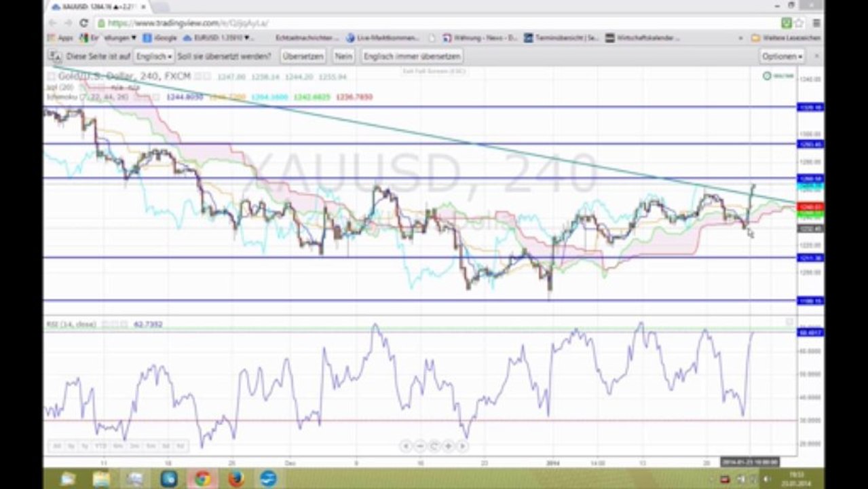
Task: Click the chart zoom-in plus button
Action: 449,446
